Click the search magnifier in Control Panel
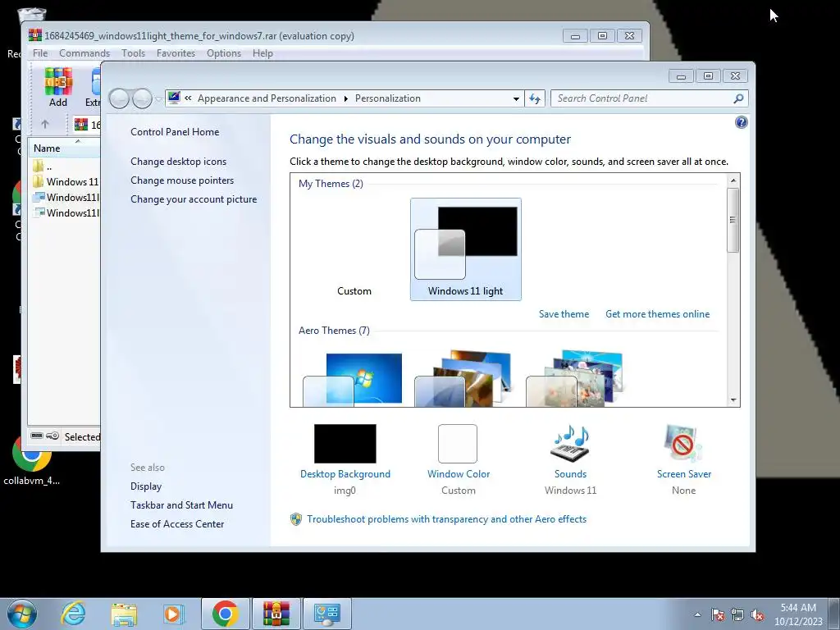The height and width of the screenshot is (630, 840). click(738, 98)
